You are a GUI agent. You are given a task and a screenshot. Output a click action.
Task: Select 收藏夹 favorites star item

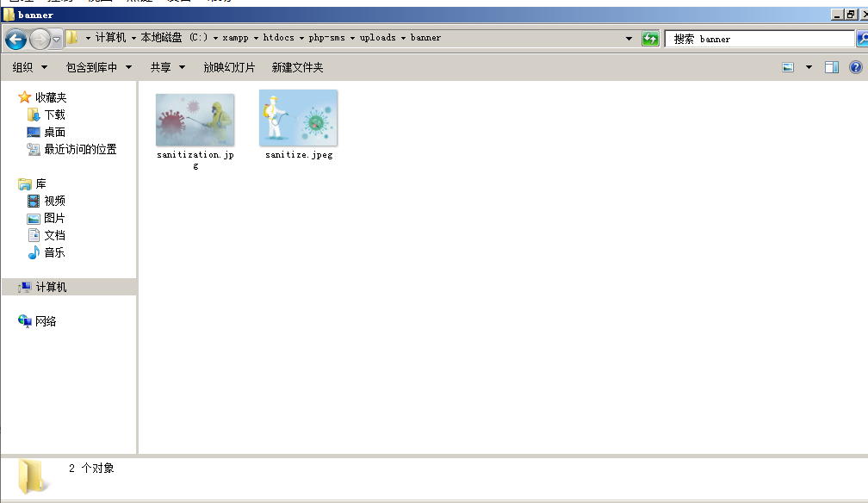(50, 97)
